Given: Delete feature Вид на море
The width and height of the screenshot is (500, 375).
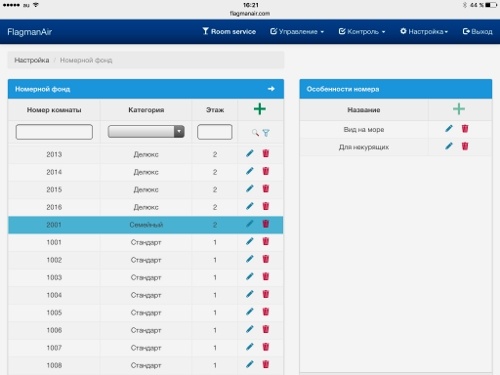Looking at the screenshot, I should pyautogui.click(x=465, y=129).
